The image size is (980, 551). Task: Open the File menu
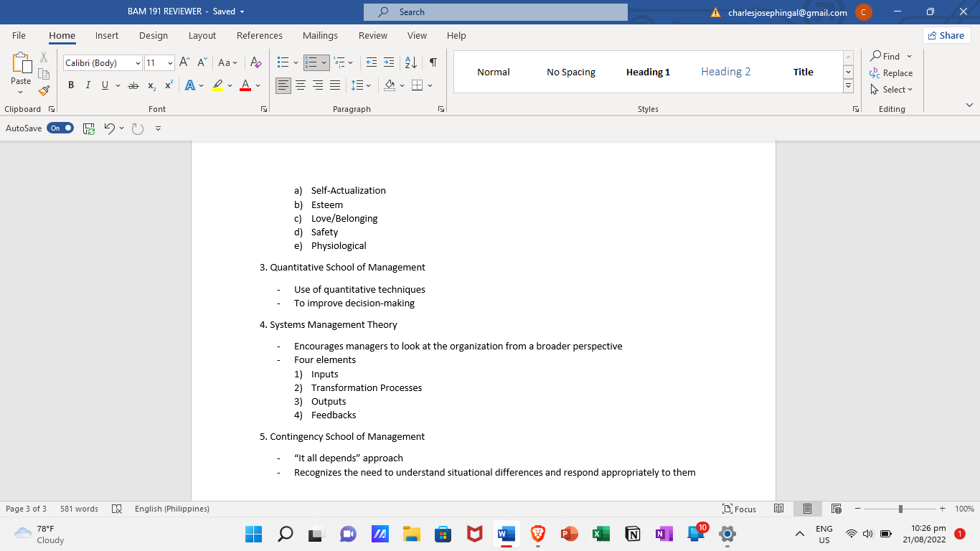click(19, 35)
